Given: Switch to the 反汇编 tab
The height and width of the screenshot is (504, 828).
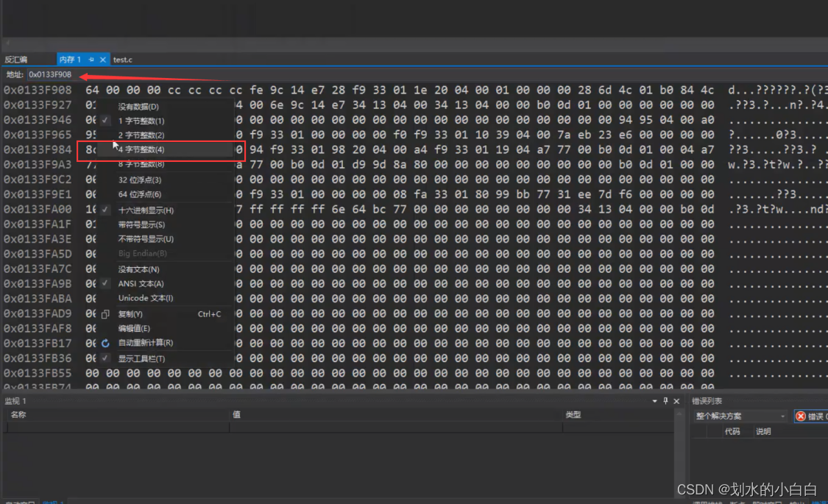Looking at the screenshot, I should pos(16,60).
